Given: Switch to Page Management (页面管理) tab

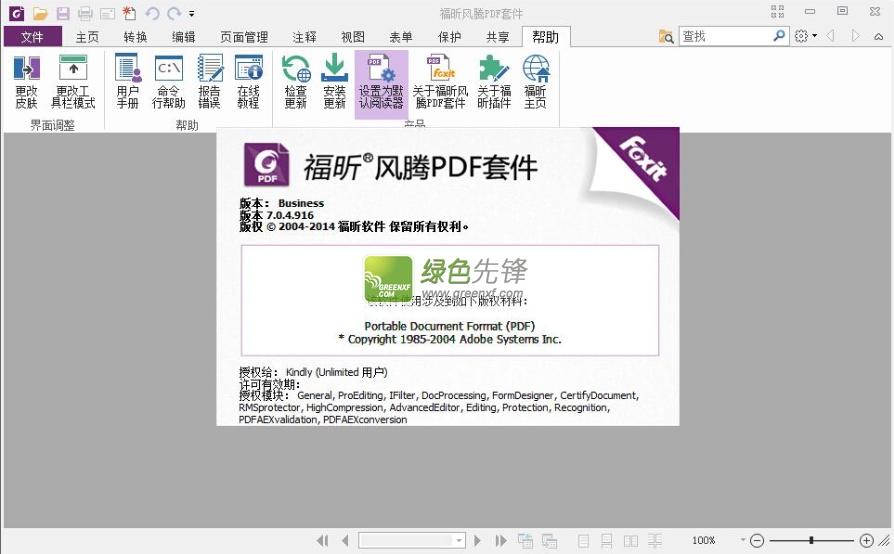Looking at the screenshot, I should tap(244, 37).
